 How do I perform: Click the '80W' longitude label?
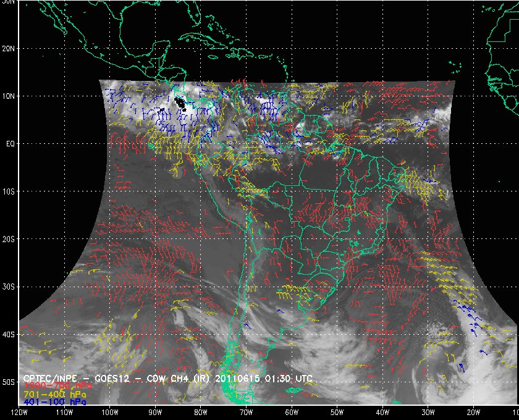pyautogui.click(x=201, y=413)
